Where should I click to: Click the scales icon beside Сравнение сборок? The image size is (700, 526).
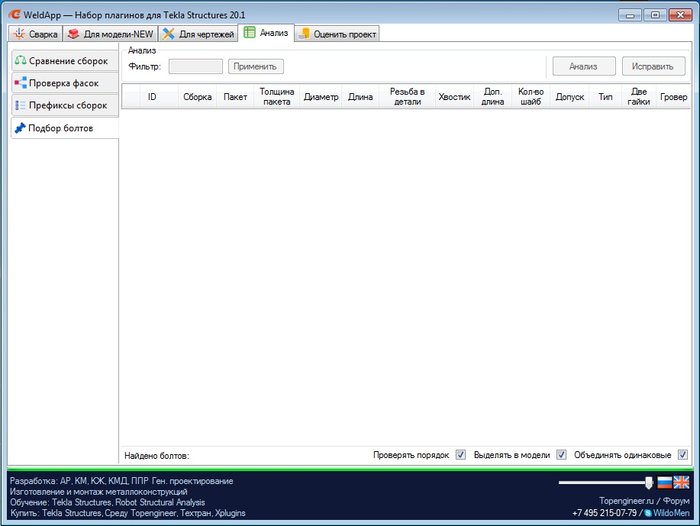tap(21, 60)
